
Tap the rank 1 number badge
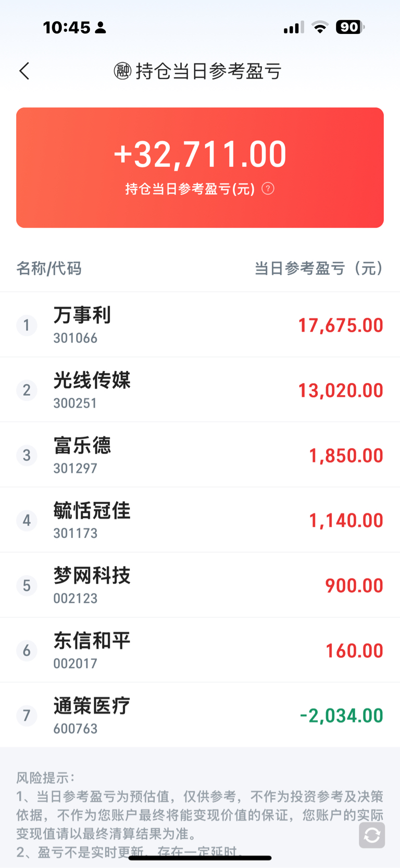(x=27, y=325)
